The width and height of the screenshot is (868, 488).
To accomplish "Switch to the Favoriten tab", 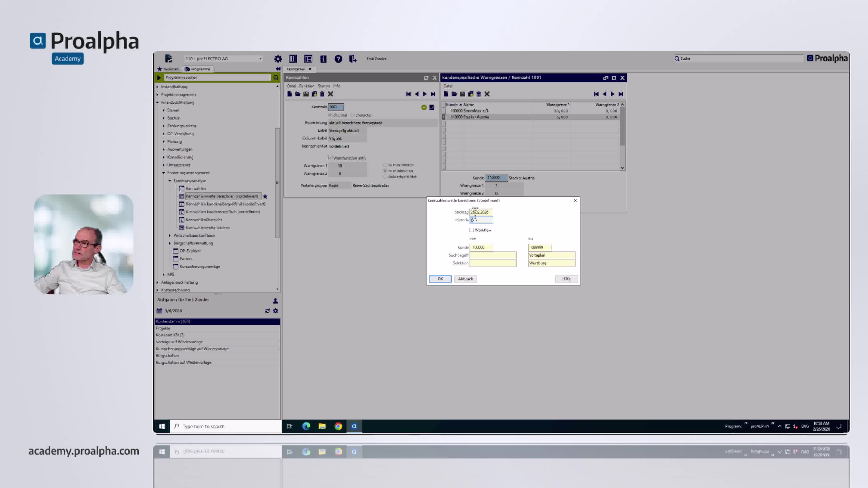I will pyautogui.click(x=168, y=69).
